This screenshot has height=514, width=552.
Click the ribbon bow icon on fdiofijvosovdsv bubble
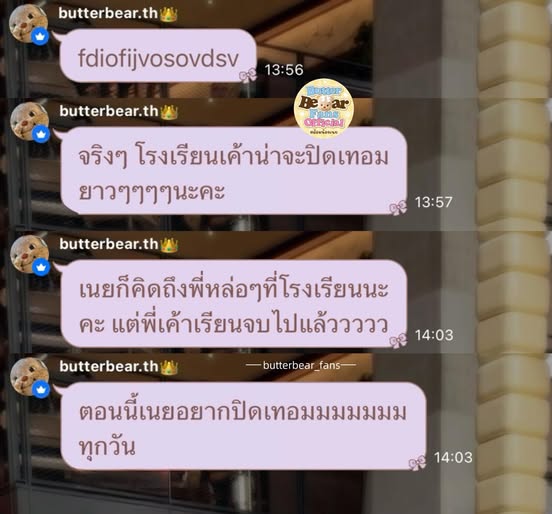(248, 74)
